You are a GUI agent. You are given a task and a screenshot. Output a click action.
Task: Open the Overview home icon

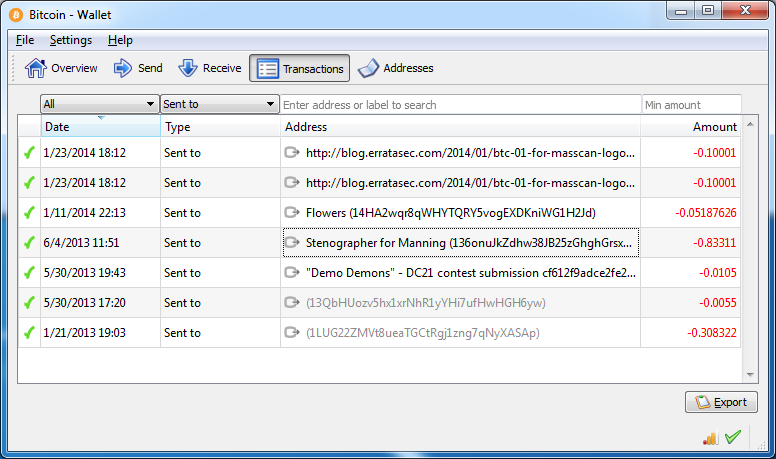click(x=36, y=68)
